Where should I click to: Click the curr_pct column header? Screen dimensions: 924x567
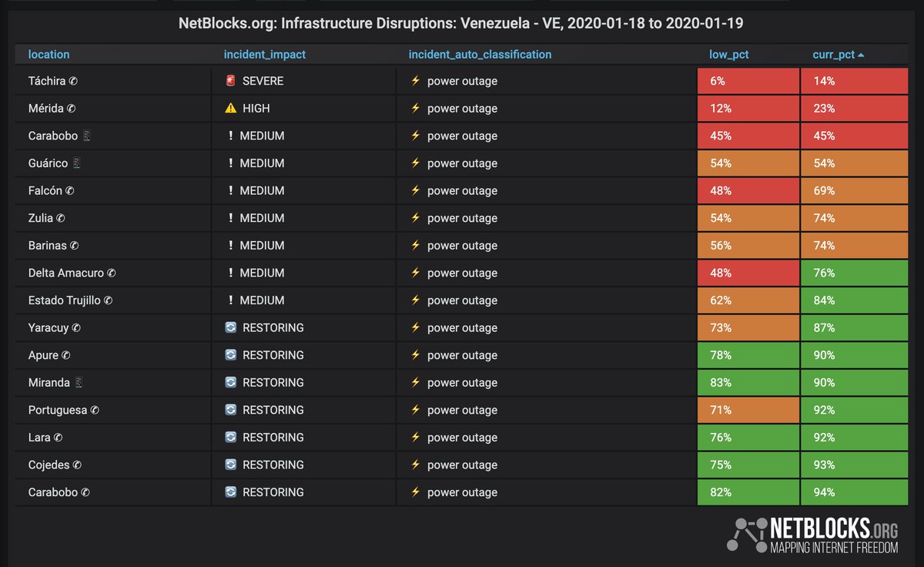click(833, 55)
